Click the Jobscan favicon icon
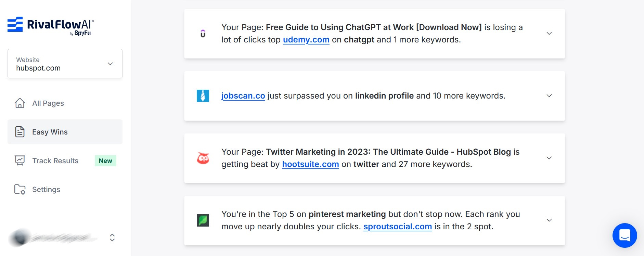Viewport: 644px width, 256px height. (203, 96)
